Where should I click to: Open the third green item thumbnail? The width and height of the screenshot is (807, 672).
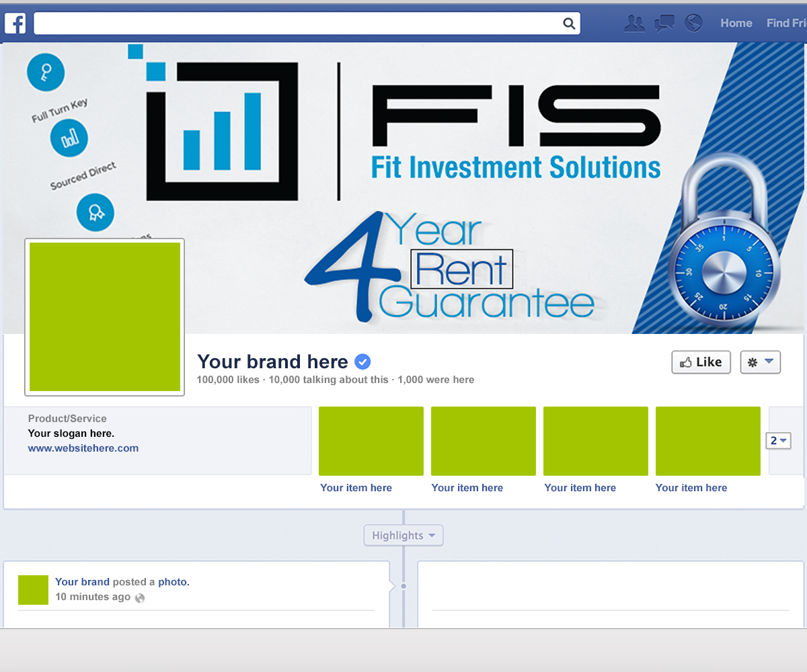(596, 441)
